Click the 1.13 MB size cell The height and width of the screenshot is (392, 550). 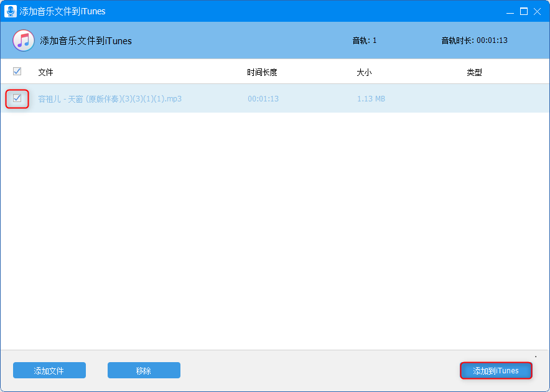[x=371, y=99]
